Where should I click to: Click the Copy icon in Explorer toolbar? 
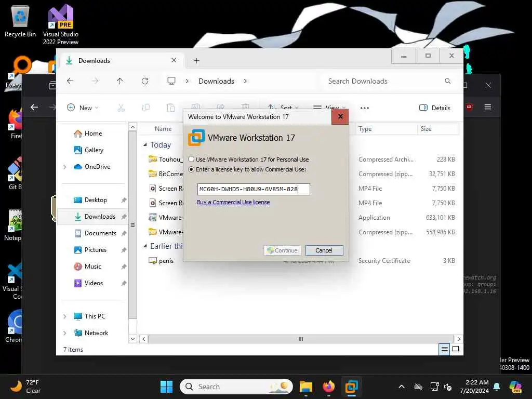pos(146,108)
